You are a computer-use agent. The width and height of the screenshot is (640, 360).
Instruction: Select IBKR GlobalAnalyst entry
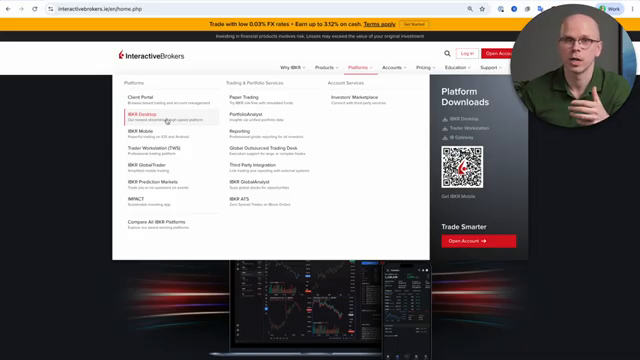[x=259, y=184]
